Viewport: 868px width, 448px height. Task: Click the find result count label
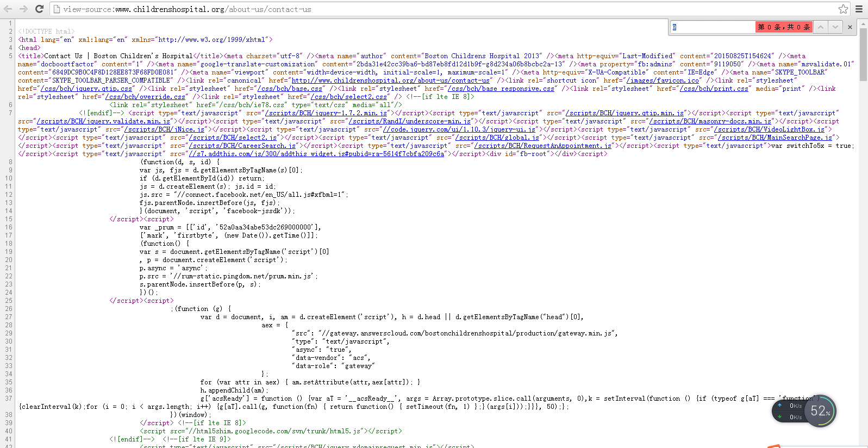coord(784,27)
